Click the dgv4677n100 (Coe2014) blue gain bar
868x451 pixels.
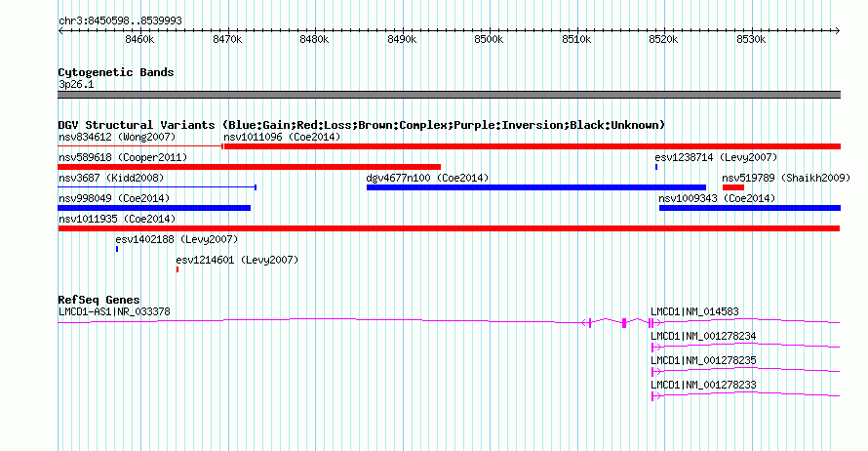pyautogui.click(x=536, y=187)
